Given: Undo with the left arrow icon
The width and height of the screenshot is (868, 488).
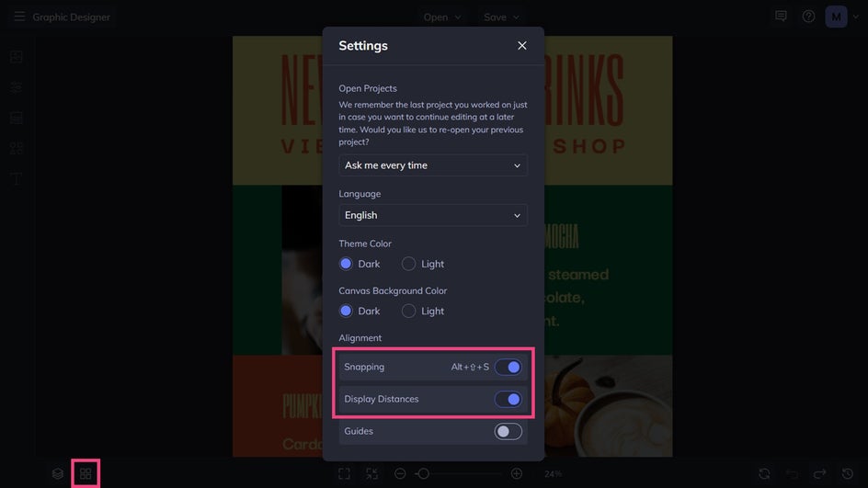Looking at the screenshot, I should coord(793,473).
